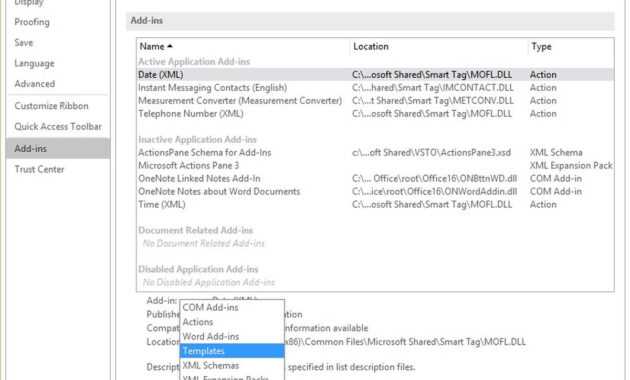This screenshot has height=380, width=630.
Task: Click the ONBttnWD.dll location cell
Action: click(x=434, y=178)
